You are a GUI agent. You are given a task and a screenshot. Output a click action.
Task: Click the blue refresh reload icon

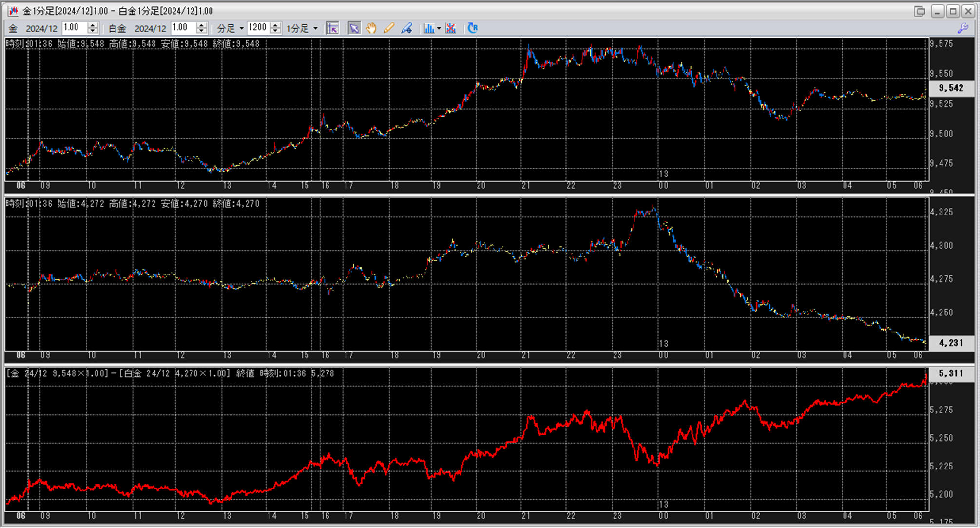(x=472, y=28)
